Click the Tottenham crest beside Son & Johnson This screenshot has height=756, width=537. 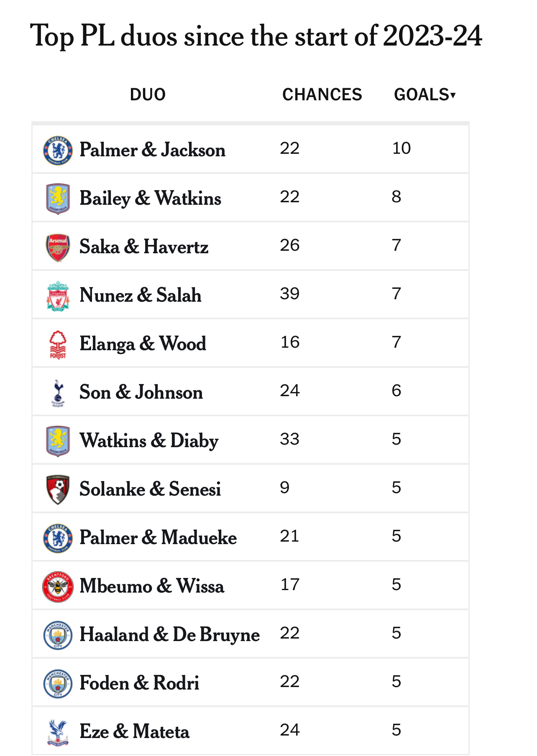pyautogui.click(x=58, y=393)
